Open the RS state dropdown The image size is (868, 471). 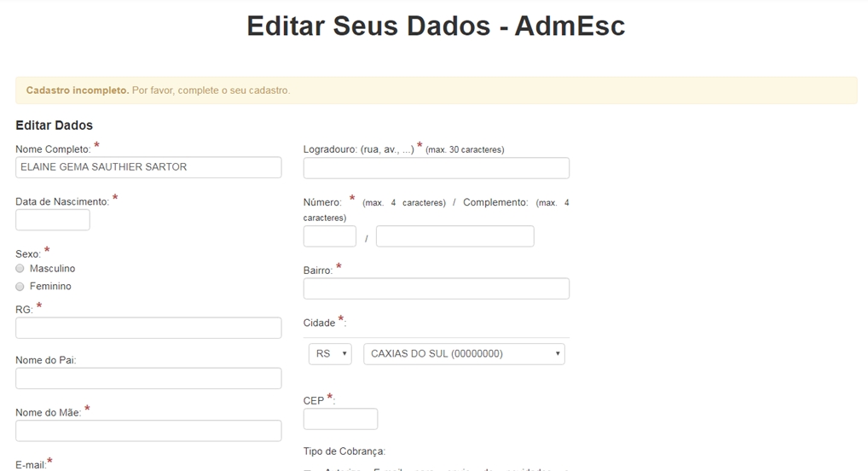coord(330,353)
